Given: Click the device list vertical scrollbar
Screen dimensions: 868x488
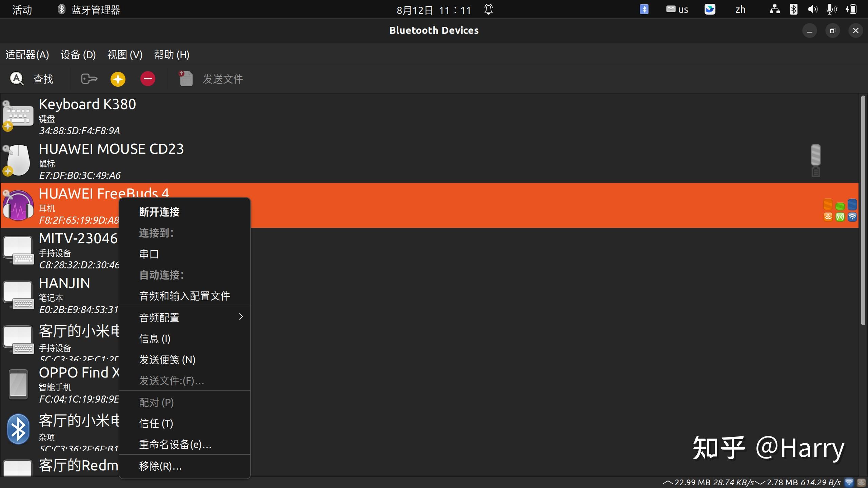Looking at the screenshot, I should coord(863,210).
